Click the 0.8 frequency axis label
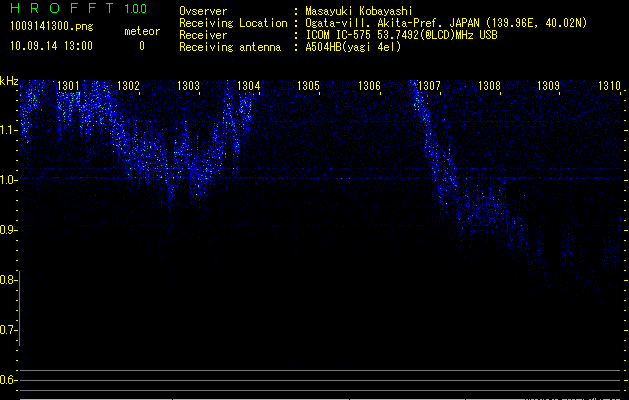This screenshot has width=629, height=400. [7, 280]
